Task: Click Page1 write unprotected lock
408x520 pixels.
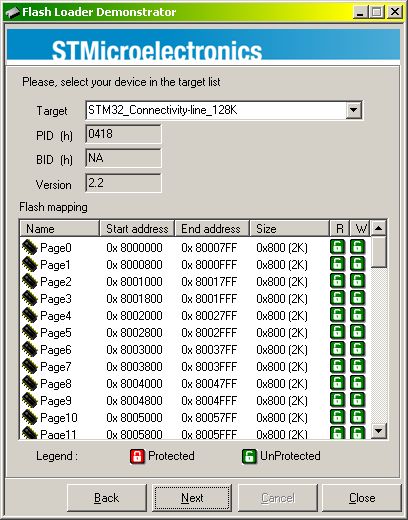Action: pyautogui.click(x=357, y=264)
